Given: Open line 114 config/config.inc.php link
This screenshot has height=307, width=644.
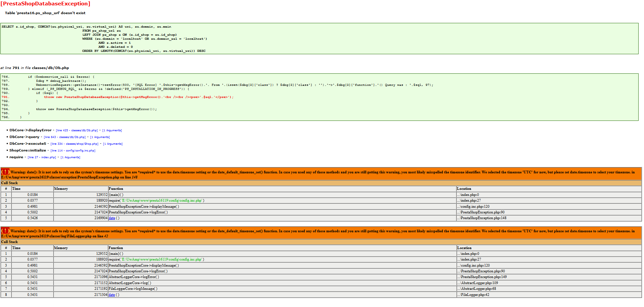Looking at the screenshot, I should (73, 150).
